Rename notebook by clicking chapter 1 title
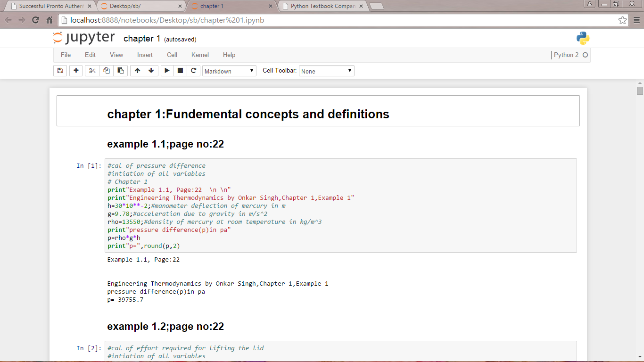644x362 pixels. coord(142,39)
